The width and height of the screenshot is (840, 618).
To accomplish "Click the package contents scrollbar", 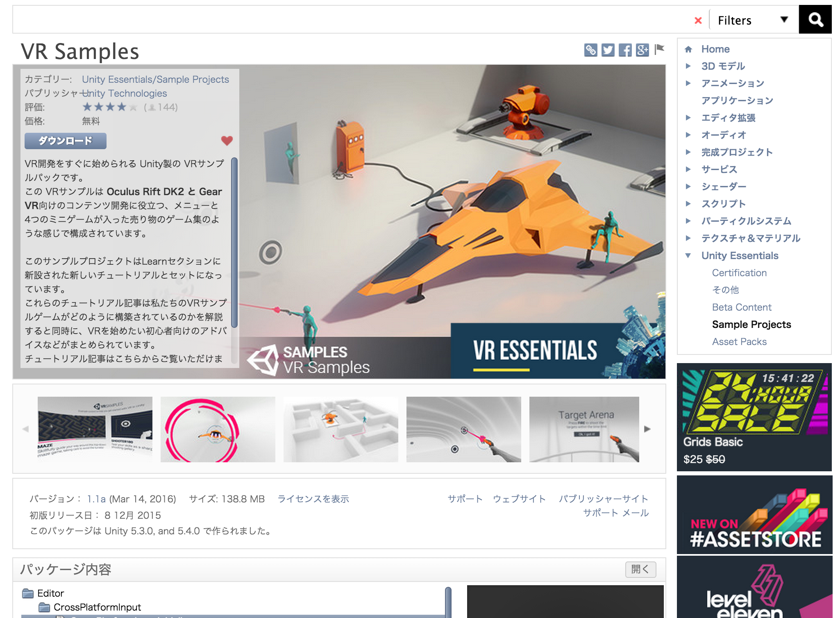I will click(448, 602).
